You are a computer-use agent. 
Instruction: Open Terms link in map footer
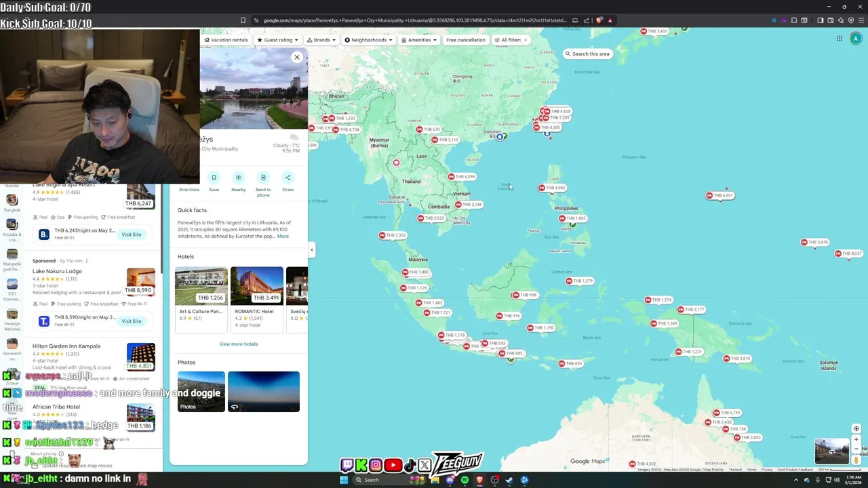pos(751,470)
